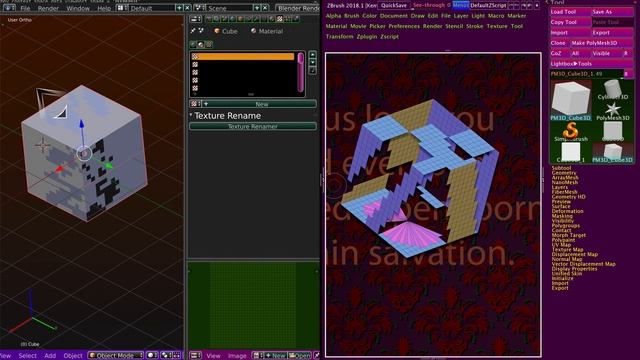Run the Texture Renamer button
The image size is (640, 360).
point(253,127)
